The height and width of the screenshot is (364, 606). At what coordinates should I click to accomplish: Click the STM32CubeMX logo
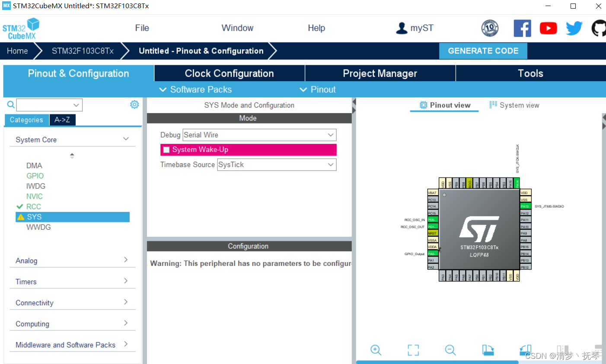(21, 28)
